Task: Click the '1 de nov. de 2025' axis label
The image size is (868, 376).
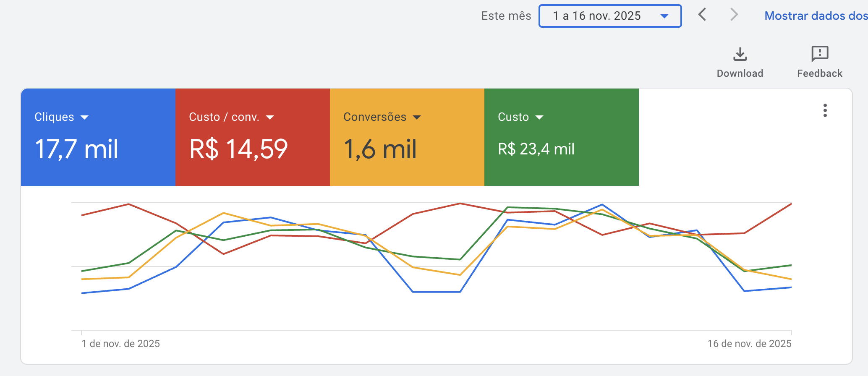Action: coord(120,344)
